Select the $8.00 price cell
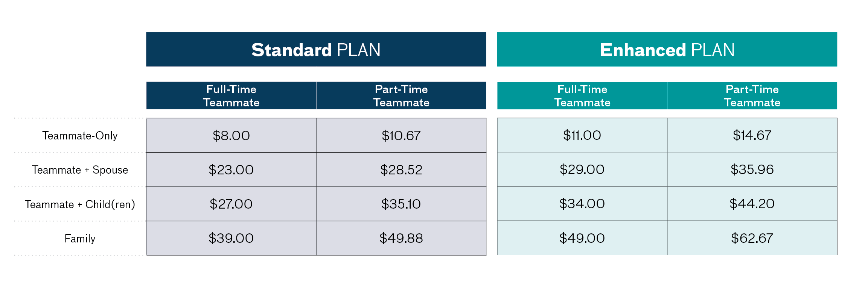 click(x=231, y=136)
